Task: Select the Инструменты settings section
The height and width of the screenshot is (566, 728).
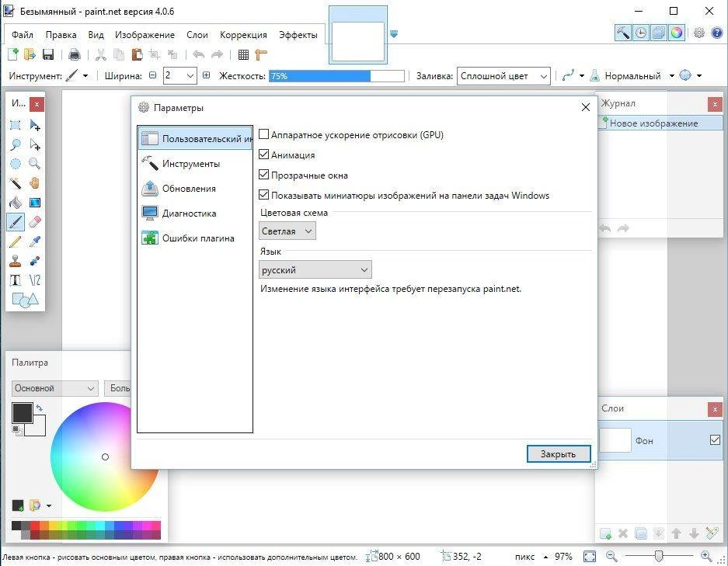Action: pos(195,163)
